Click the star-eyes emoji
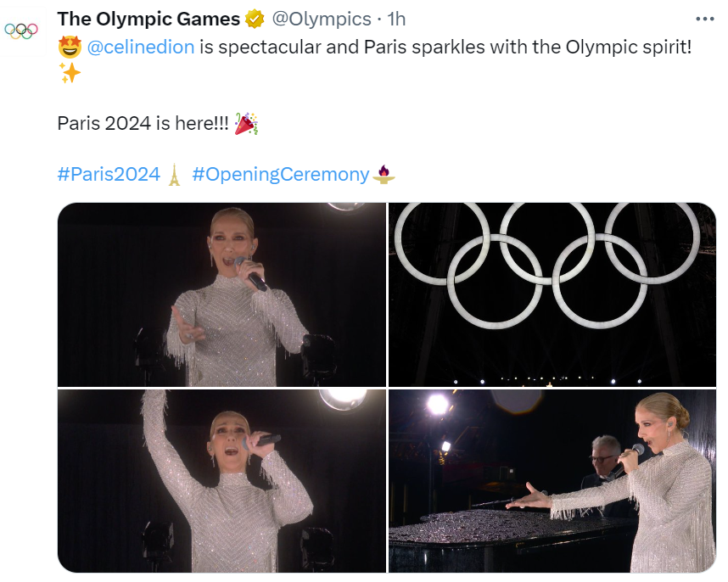 coord(70,47)
